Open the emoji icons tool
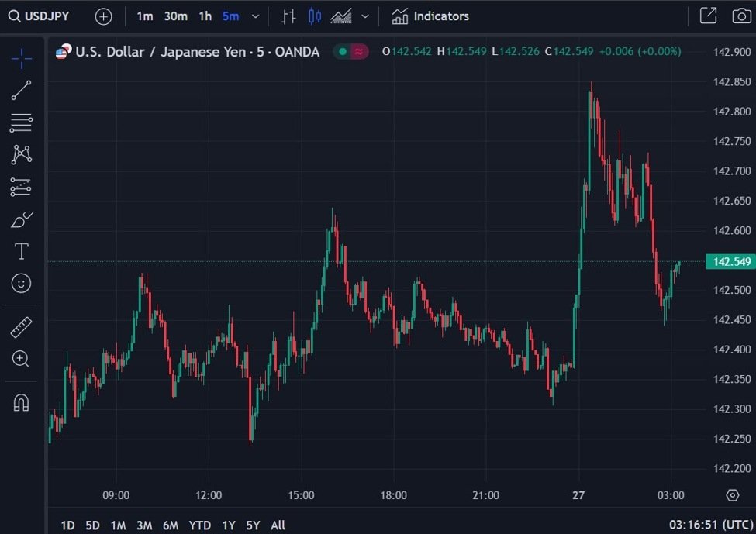 (x=21, y=283)
